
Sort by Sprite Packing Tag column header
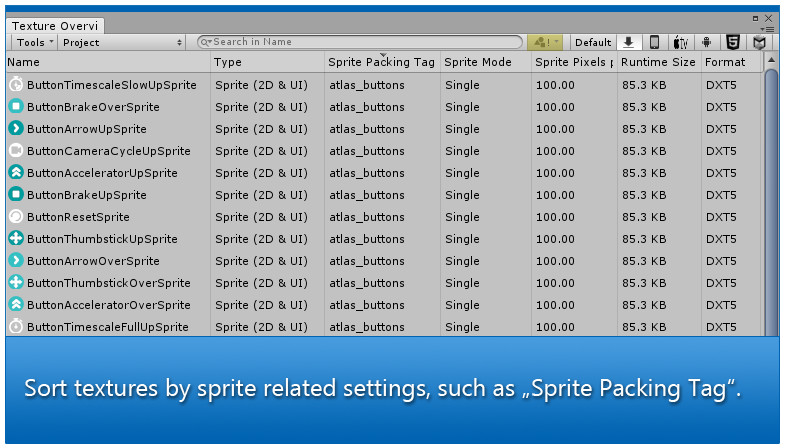(381, 62)
